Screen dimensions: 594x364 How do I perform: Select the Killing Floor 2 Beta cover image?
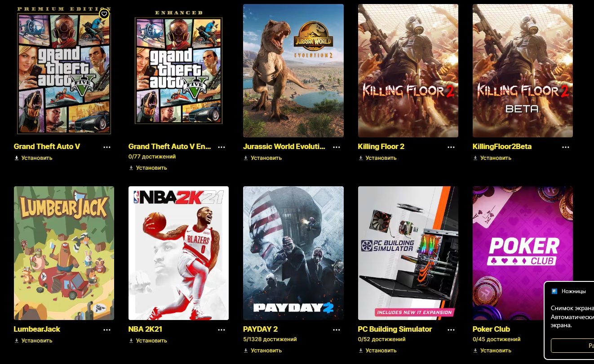[523, 70]
